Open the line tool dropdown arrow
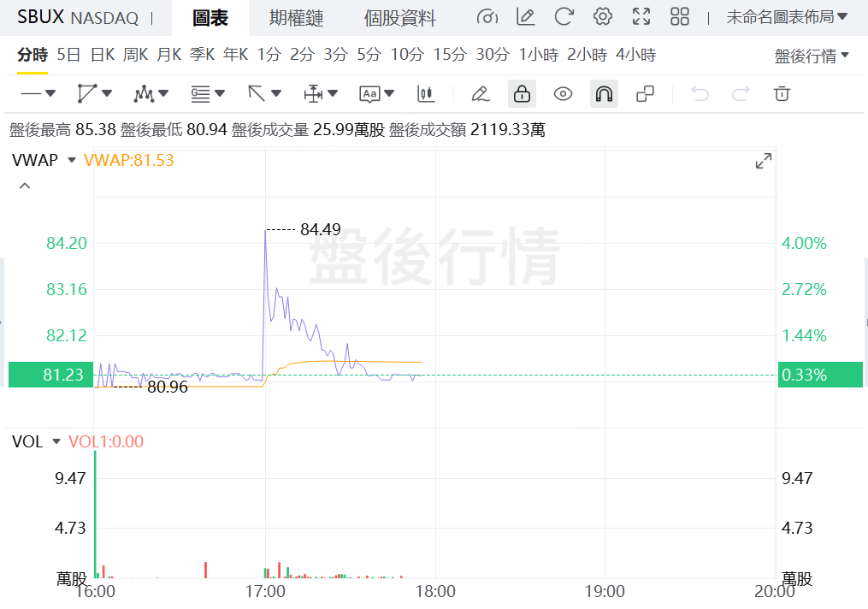The width and height of the screenshot is (868, 609). pos(50,93)
